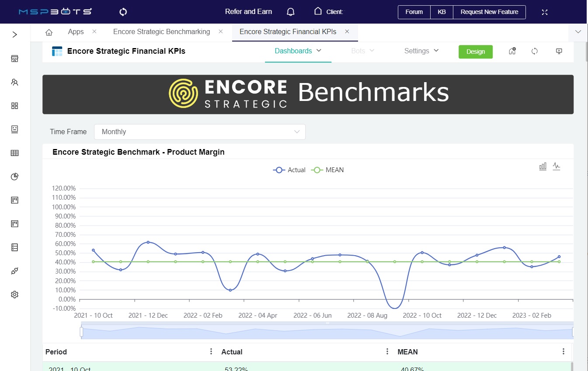This screenshot has height=371, width=588.
Task: Click the Design button
Action: point(476,51)
